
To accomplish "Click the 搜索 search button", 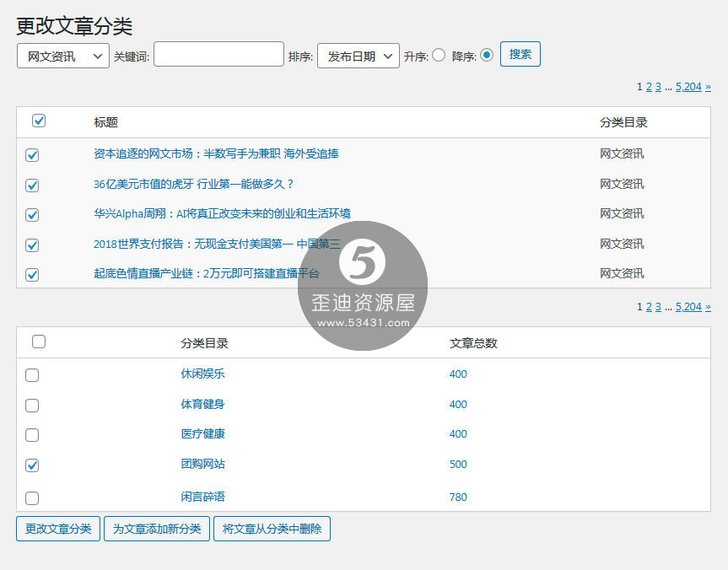I will 520,54.
